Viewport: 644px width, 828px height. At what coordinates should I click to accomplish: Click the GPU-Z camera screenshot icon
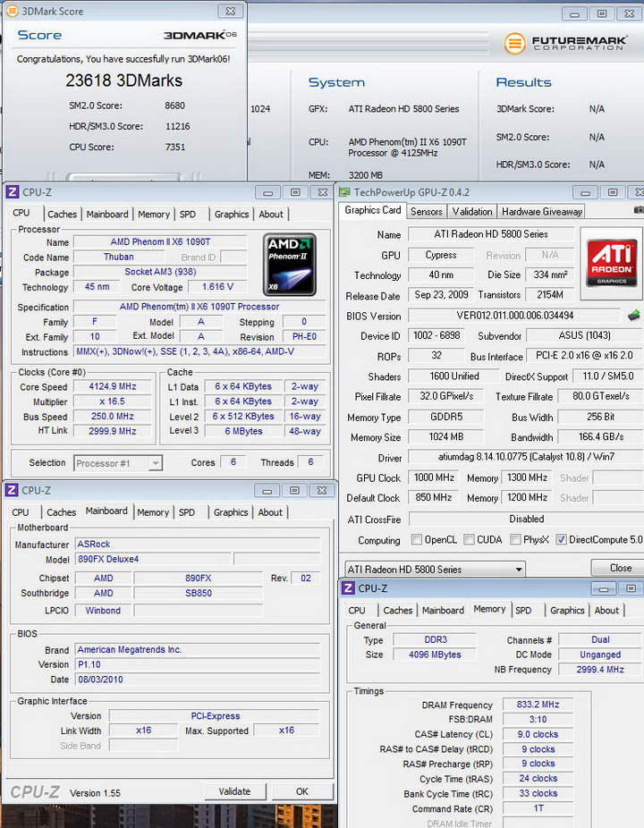coord(639,210)
